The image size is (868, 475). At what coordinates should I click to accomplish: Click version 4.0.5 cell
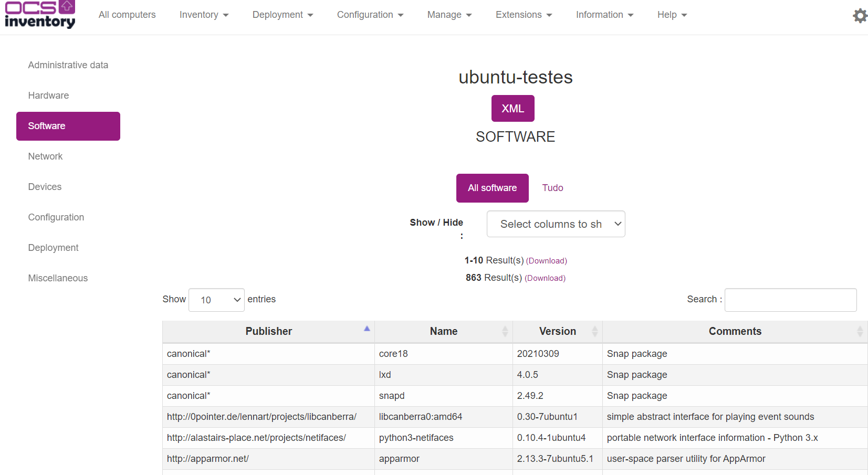click(558, 375)
